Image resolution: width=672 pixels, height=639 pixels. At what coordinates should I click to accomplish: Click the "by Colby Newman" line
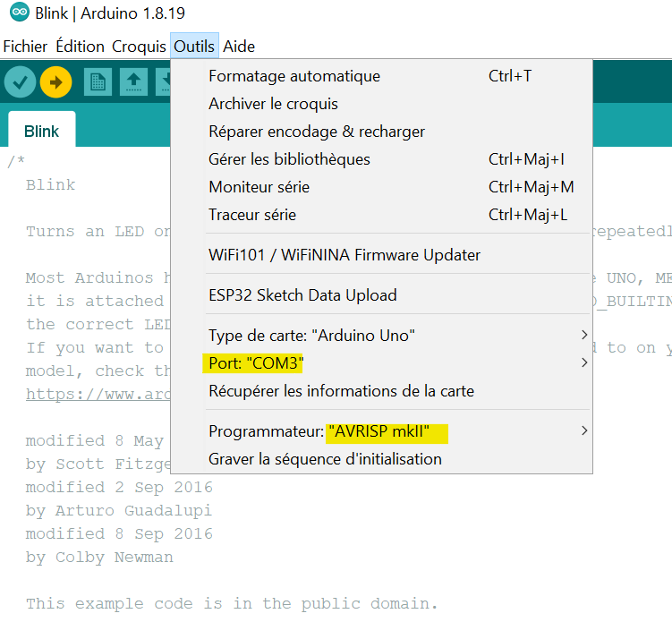click(99, 558)
